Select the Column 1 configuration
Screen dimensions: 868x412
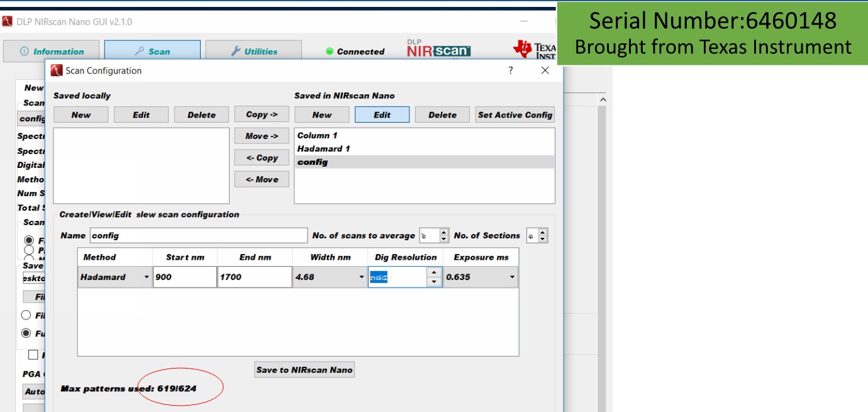click(425, 135)
